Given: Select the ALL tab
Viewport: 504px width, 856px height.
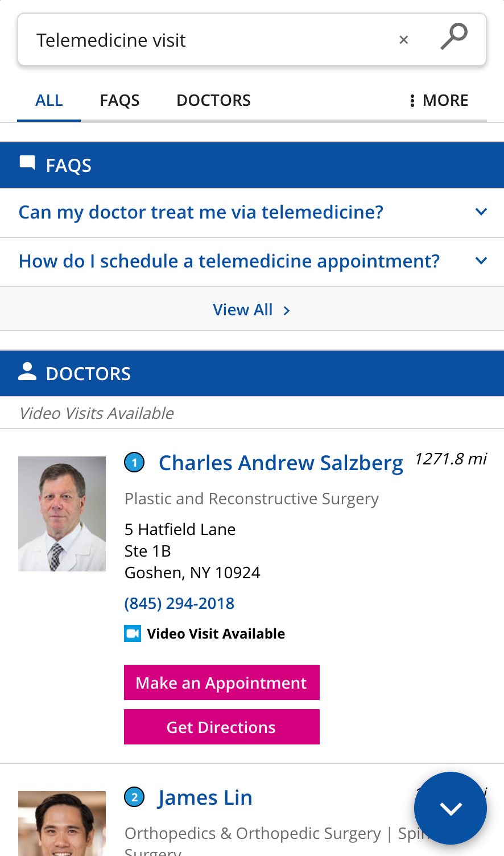Looking at the screenshot, I should 49,100.
